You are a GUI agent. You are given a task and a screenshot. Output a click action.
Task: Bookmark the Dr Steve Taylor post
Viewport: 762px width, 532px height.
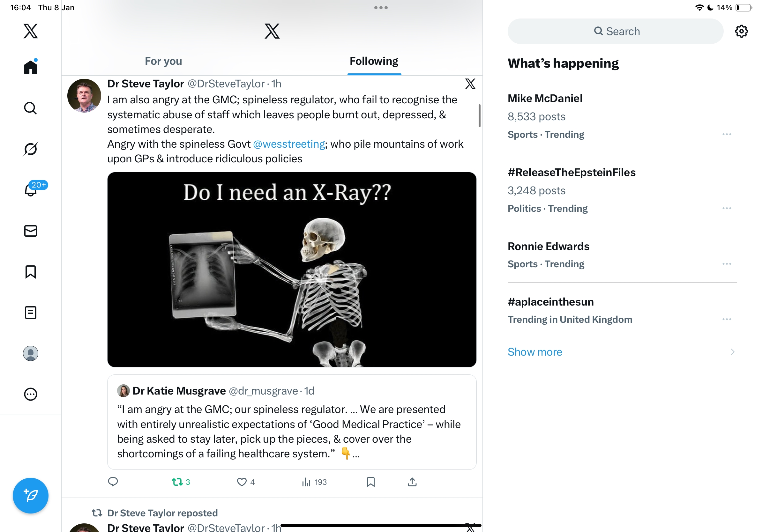(371, 482)
